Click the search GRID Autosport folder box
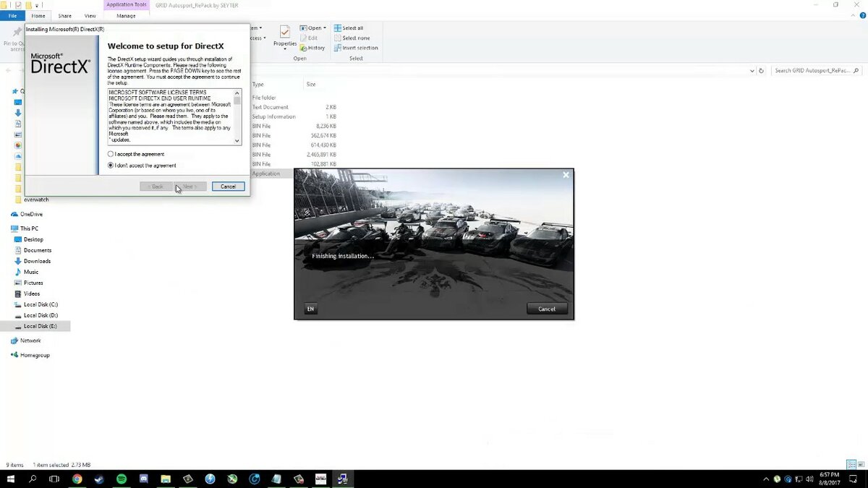 (x=817, y=71)
